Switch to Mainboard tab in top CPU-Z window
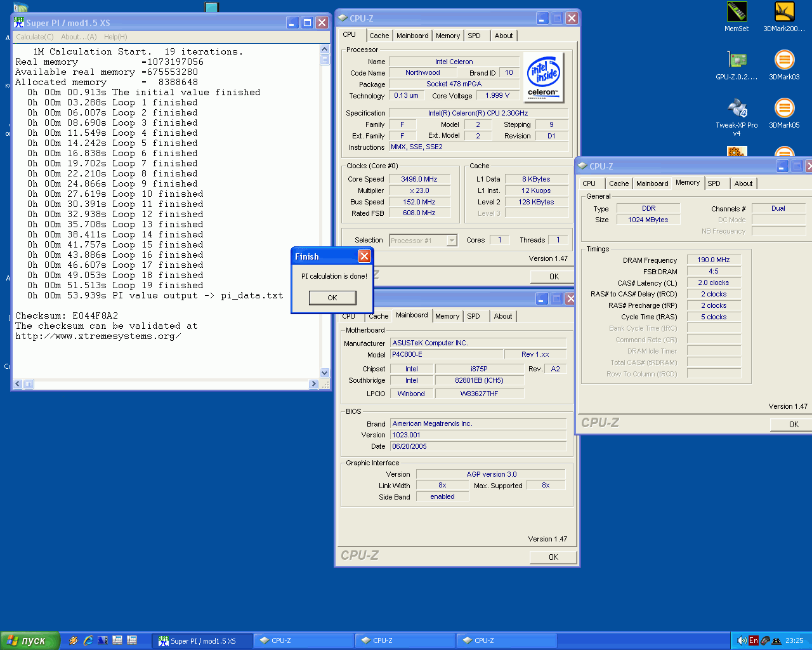The width and height of the screenshot is (812, 650). point(412,36)
